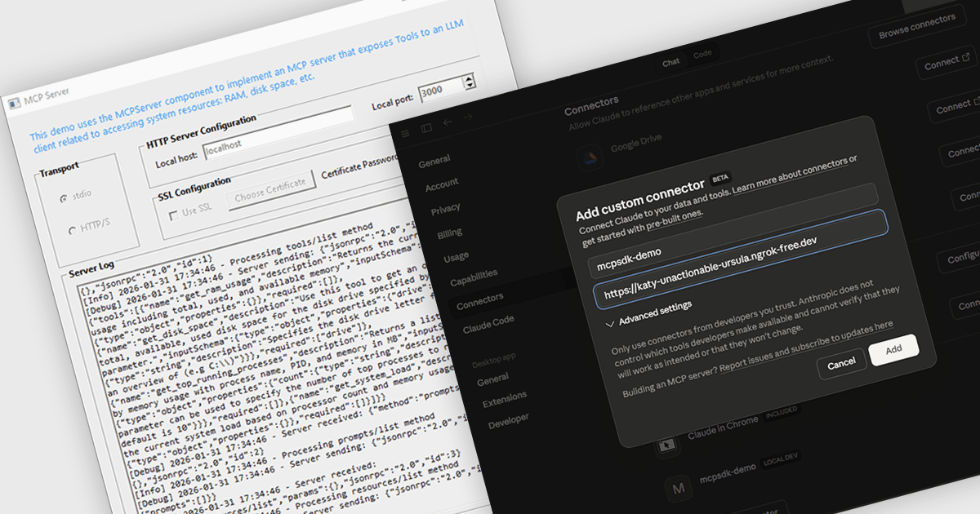
Task: Click the Local host input field
Action: (278, 131)
